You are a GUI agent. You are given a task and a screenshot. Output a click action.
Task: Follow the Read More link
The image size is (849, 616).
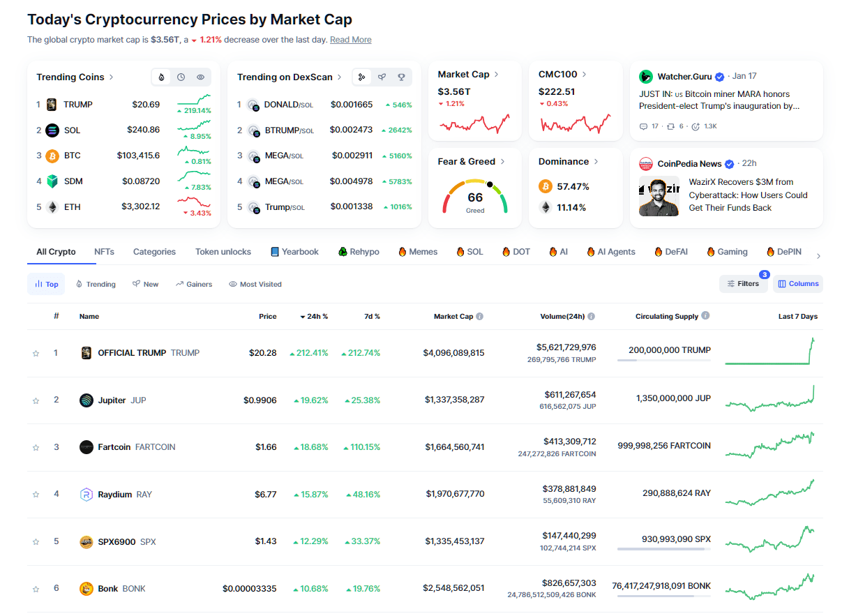click(x=350, y=40)
